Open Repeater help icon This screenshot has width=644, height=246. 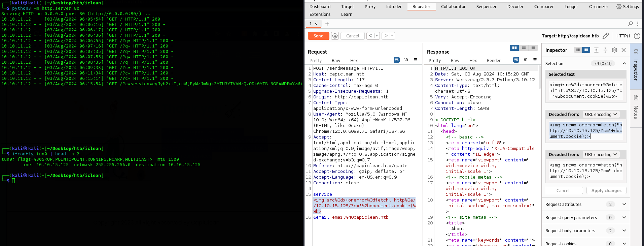[637, 36]
